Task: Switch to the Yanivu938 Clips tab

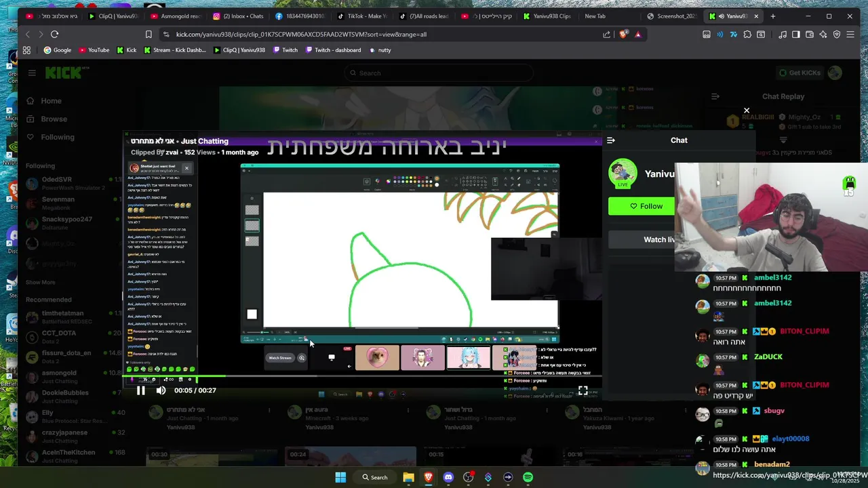Action: click(547, 16)
